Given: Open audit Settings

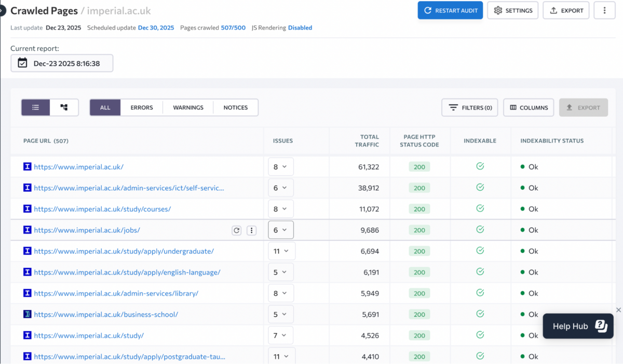Looking at the screenshot, I should 512,10.
